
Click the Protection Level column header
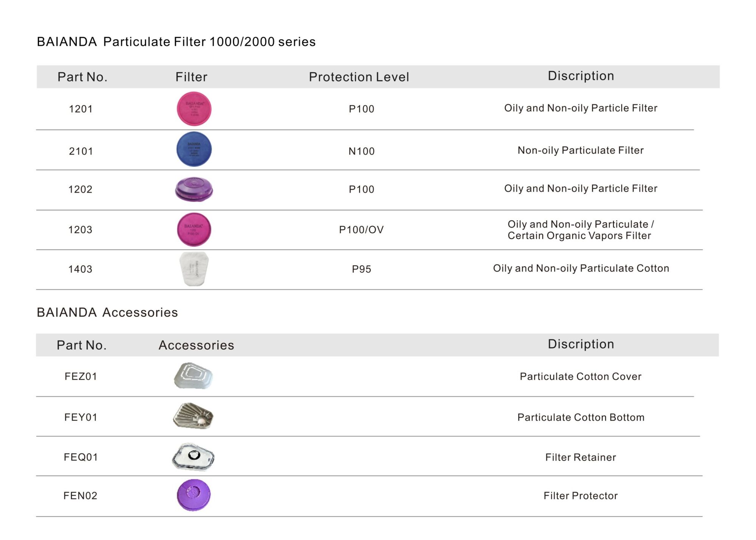[359, 77]
